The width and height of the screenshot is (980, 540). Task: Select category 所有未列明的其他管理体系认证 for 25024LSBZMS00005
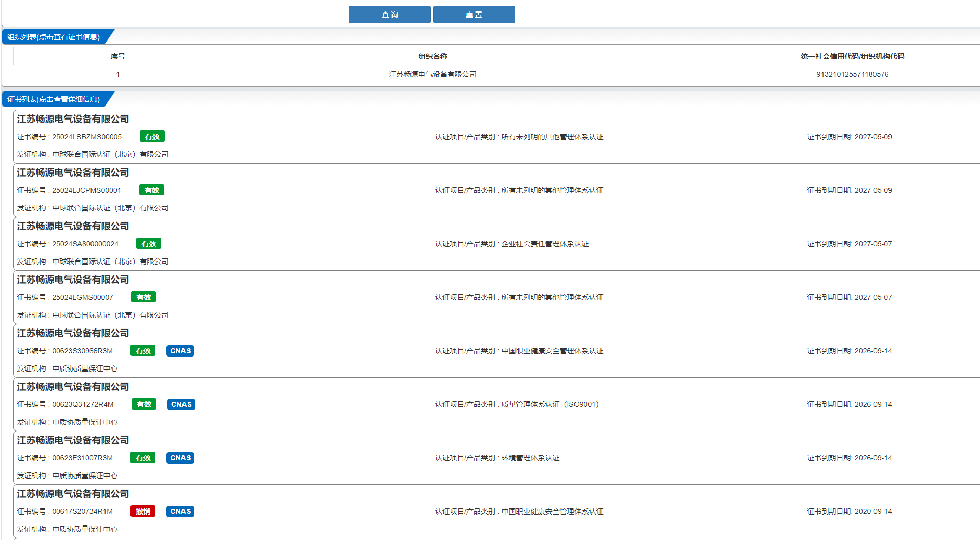point(552,137)
